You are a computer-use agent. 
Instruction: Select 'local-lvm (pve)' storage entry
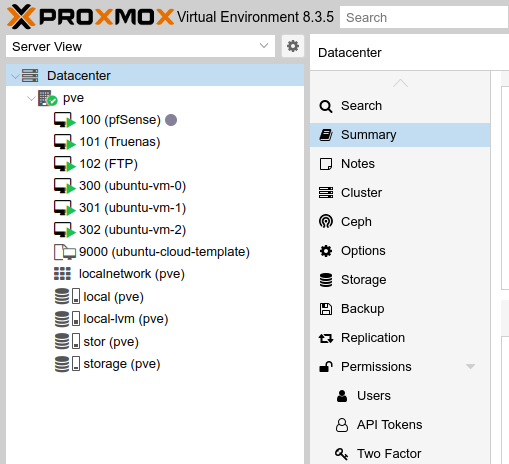point(126,319)
